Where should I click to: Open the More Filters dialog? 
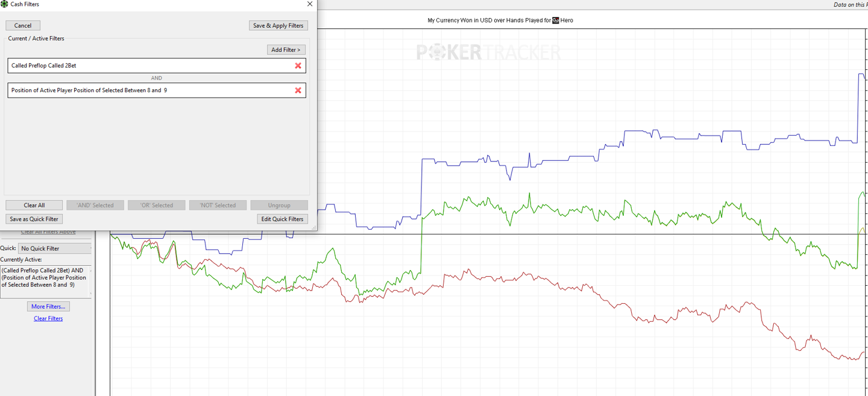coord(48,307)
